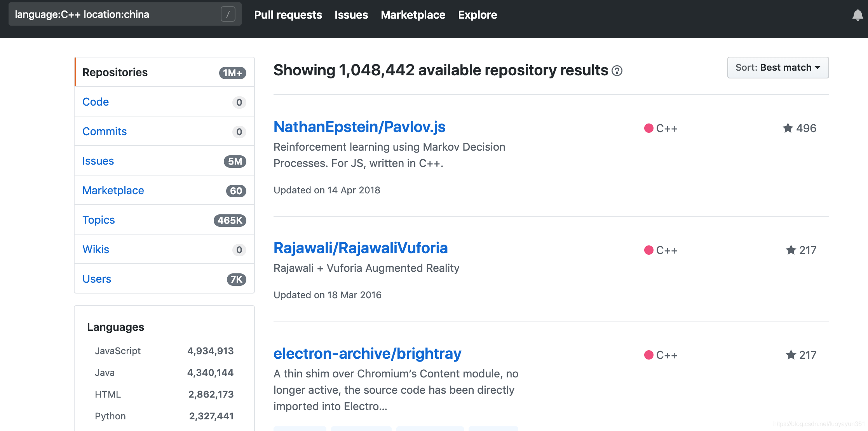Click the help icon beside the results count
This screenshot has height=431, width=868.
(x=617, y=71)
